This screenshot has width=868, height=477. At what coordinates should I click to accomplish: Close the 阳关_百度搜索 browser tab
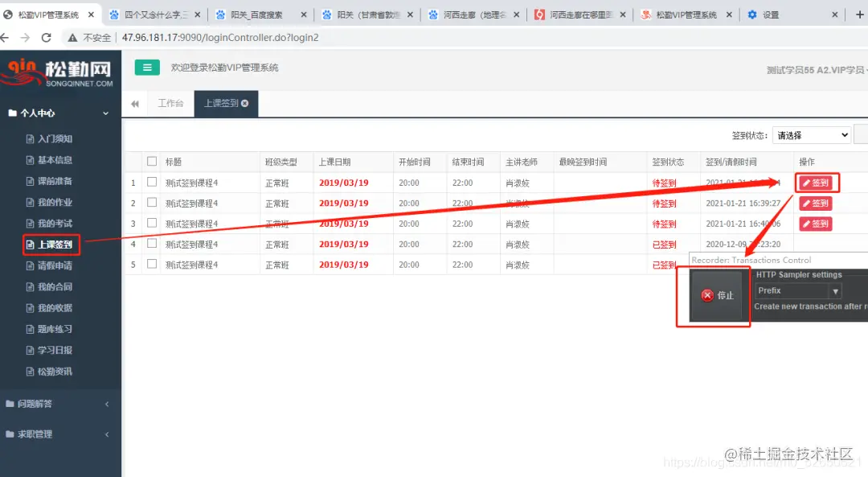[x=304, y=15]
